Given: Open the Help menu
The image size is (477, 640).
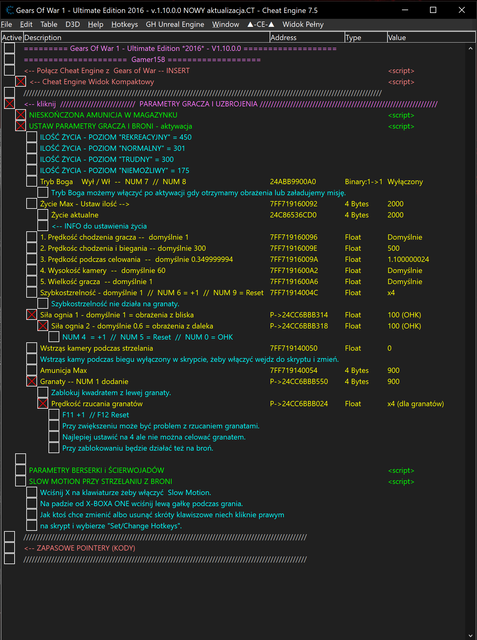Looking at the screenshot, I should (x=95, y=24).
